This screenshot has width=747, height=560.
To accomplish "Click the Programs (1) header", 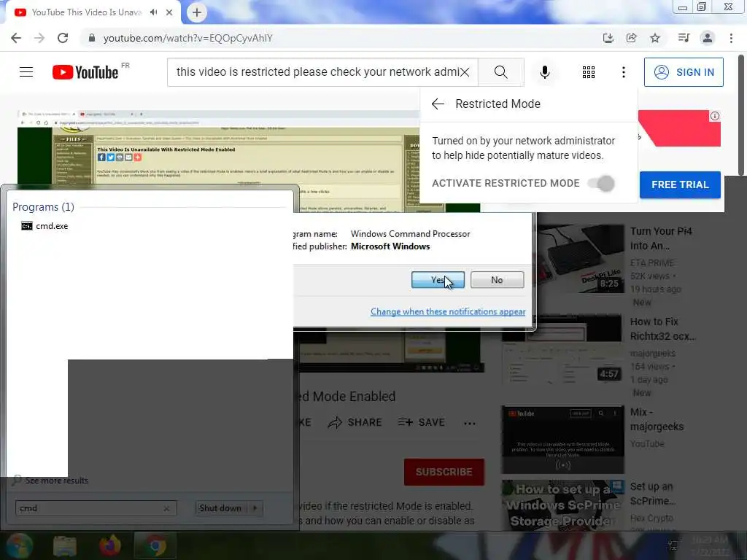I will click(43, 207).
